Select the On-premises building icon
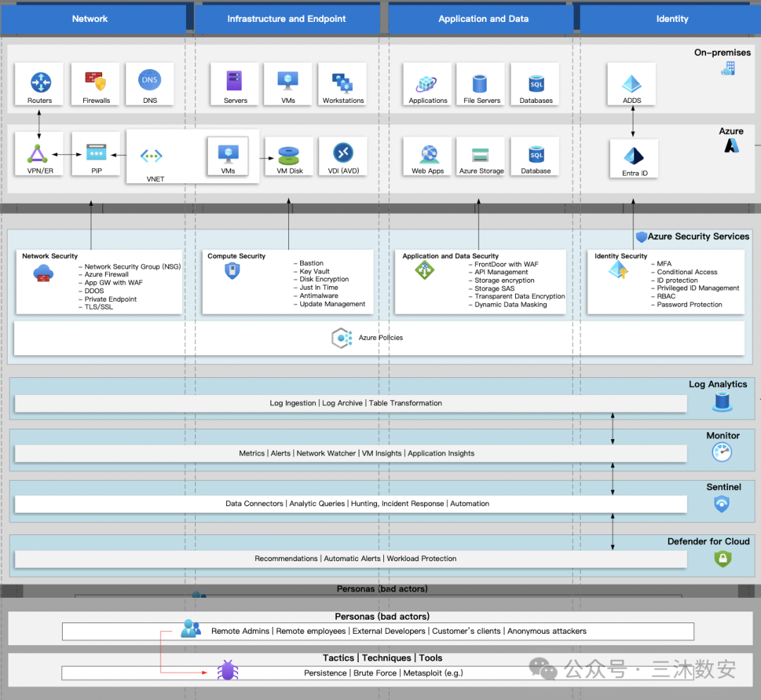The width and height of the screenshot is (761, 700). (728, 68)
